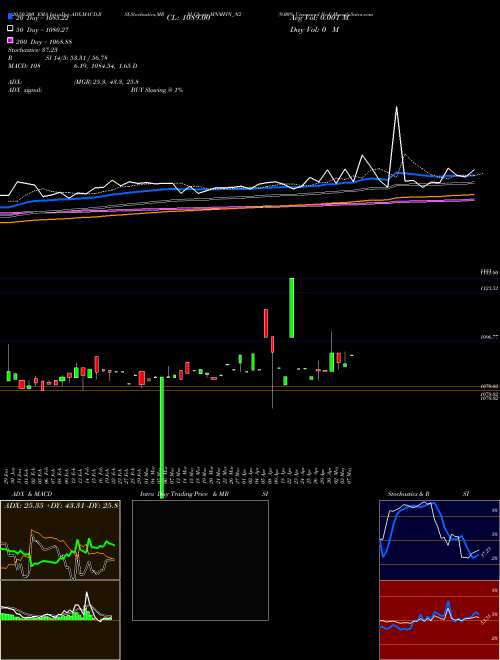
Task: Click the MACD values line
Action: point(72,66)
